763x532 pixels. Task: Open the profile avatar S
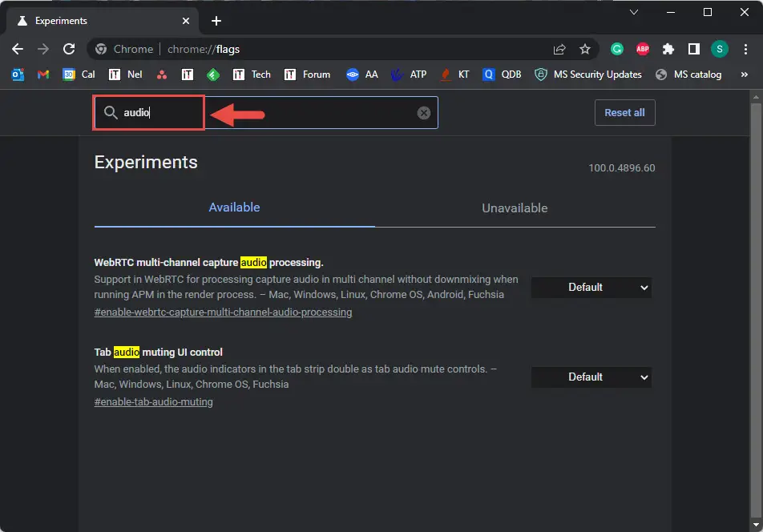click(719, 49)
